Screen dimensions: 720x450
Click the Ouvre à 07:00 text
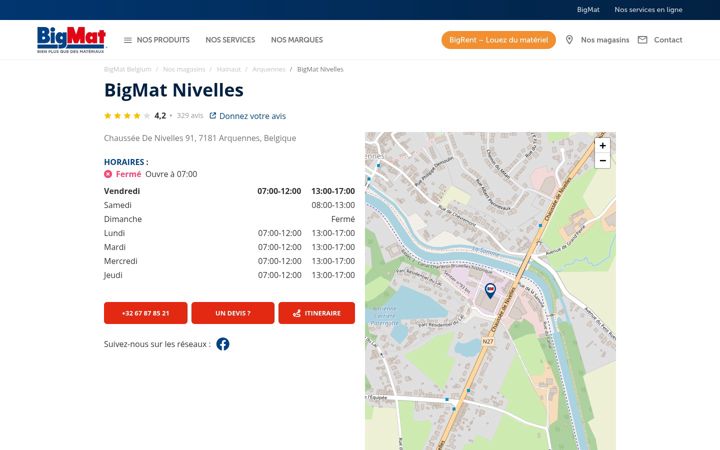coord(171,174)
